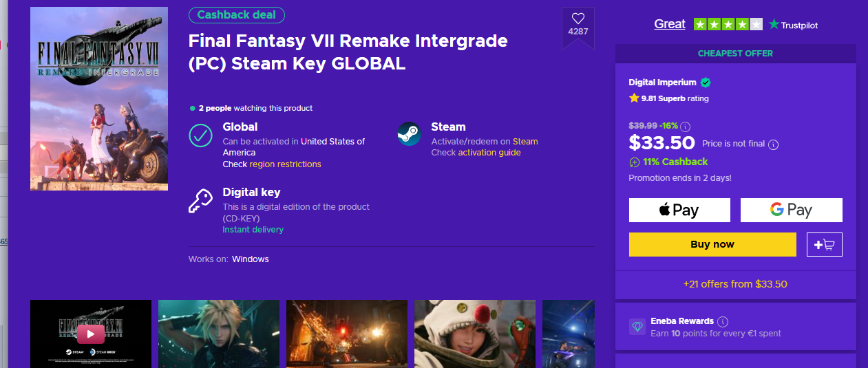
Task: Open info icon next to -16% discount
Action: pos(686,127)
